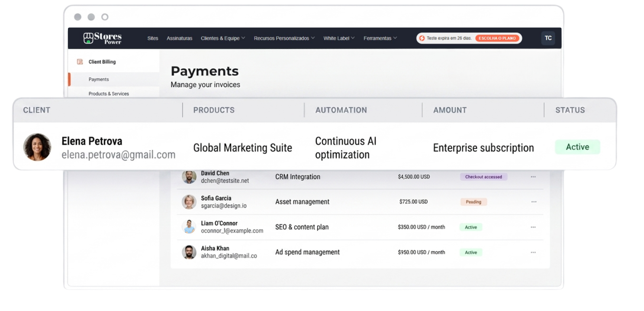Expand the Recursos Personalizados dropdown
The height and width of the screenshot is (311, 644).
point(284,38)
